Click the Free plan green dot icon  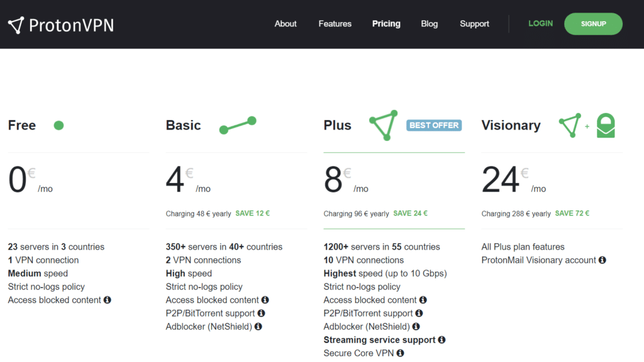pos(58,125)
